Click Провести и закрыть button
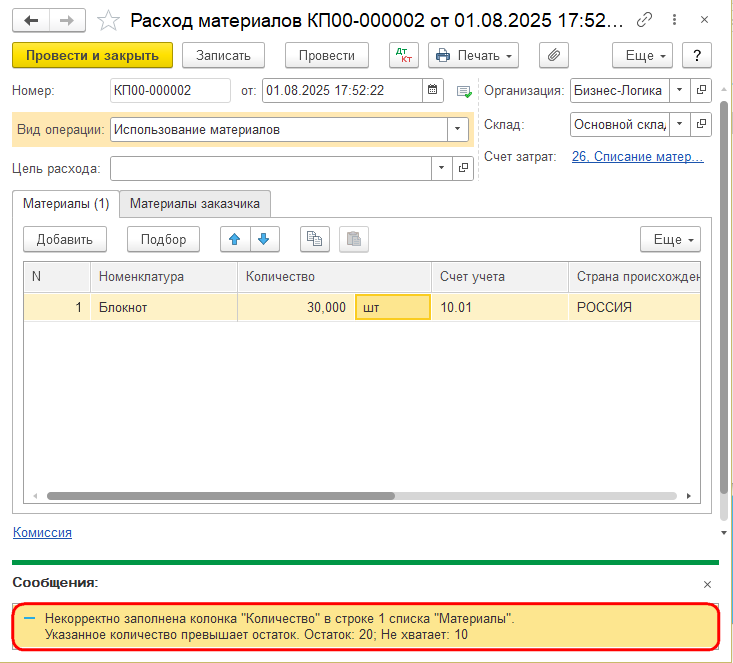The image size is (733, 663). pyautogui.click(x=92, y=55)
